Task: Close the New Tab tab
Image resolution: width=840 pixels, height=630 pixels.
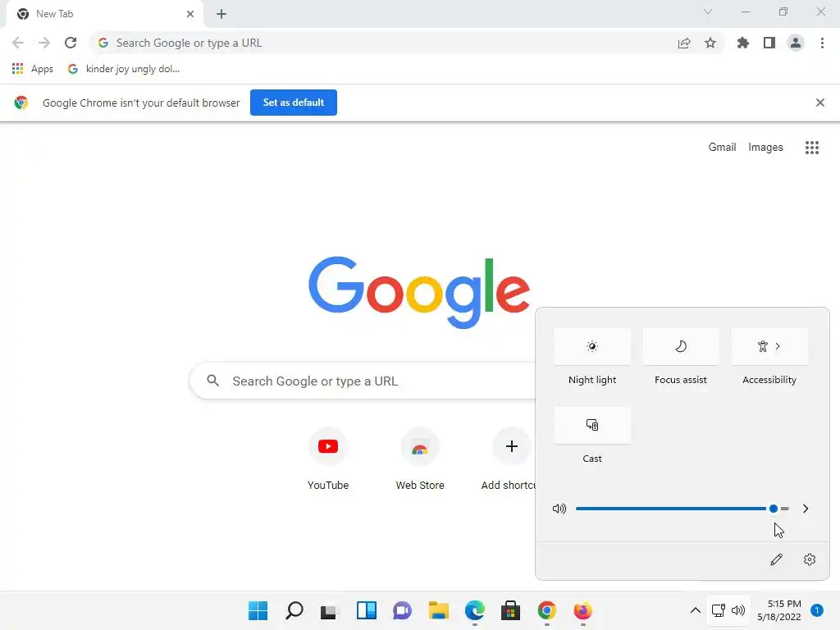Action: [x=190, y=14]
